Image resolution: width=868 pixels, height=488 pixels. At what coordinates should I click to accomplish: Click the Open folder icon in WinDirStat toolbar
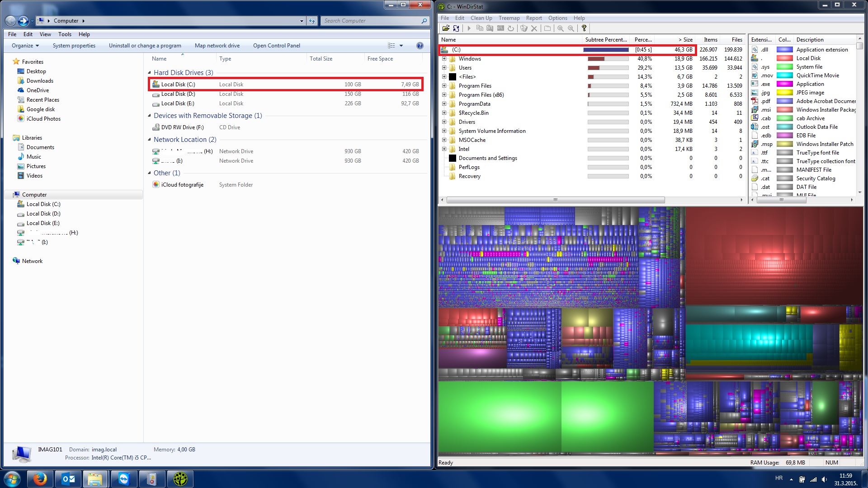(x=446, y=28)
